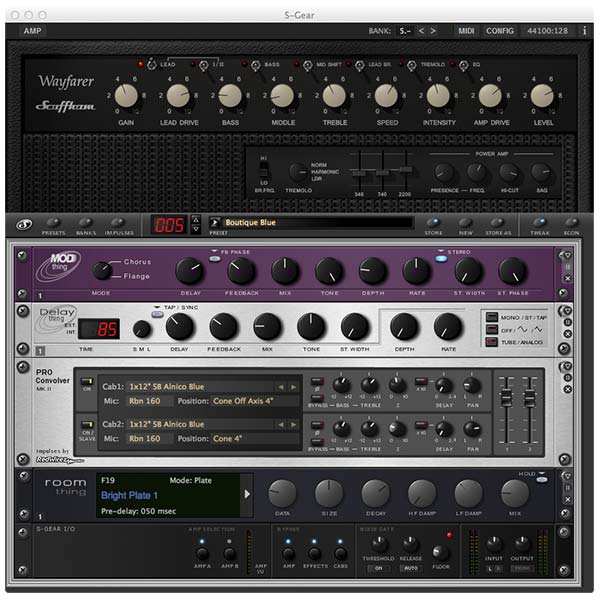600x600 pixels.
Task: Click the Delay Time 85 display
Action: (99, 329)
